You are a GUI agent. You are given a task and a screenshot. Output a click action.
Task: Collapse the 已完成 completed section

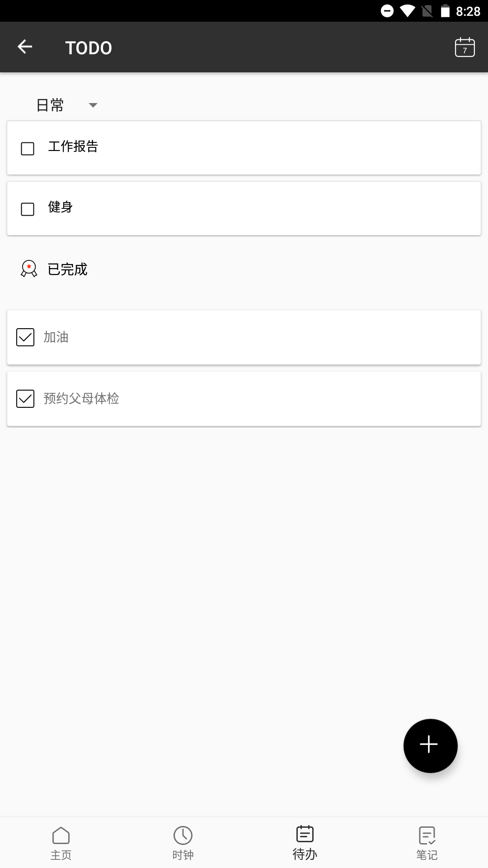pos(66,269)
